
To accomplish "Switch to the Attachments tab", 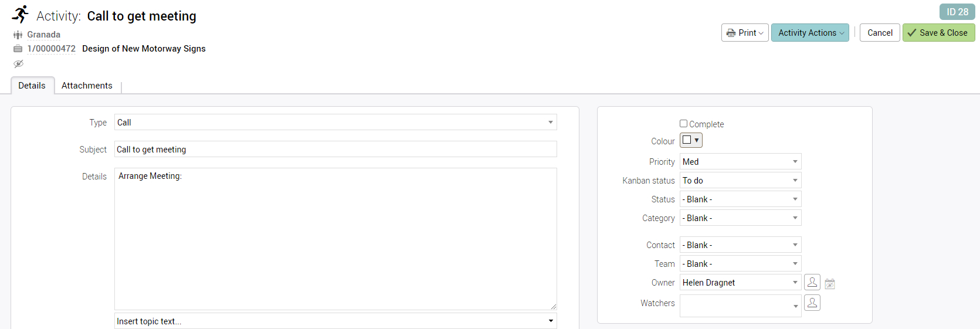I will [x=87, y=86].
